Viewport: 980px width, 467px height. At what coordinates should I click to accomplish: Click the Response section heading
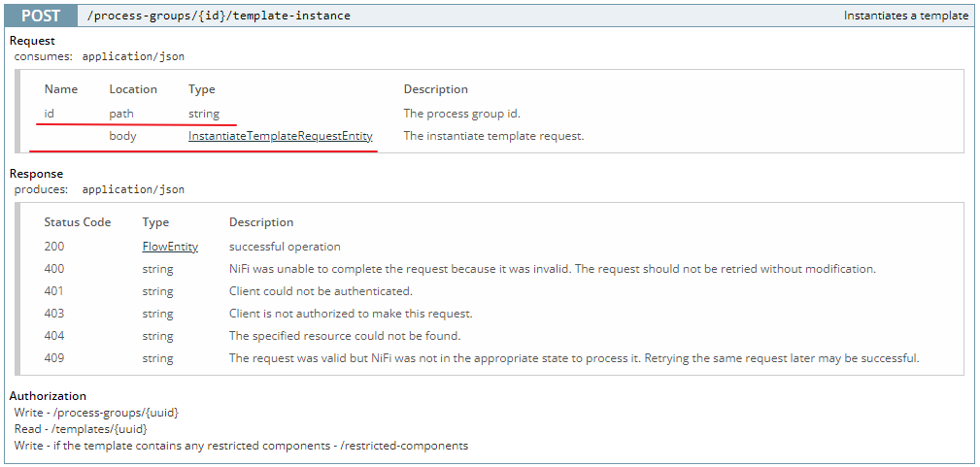(36, 174)
